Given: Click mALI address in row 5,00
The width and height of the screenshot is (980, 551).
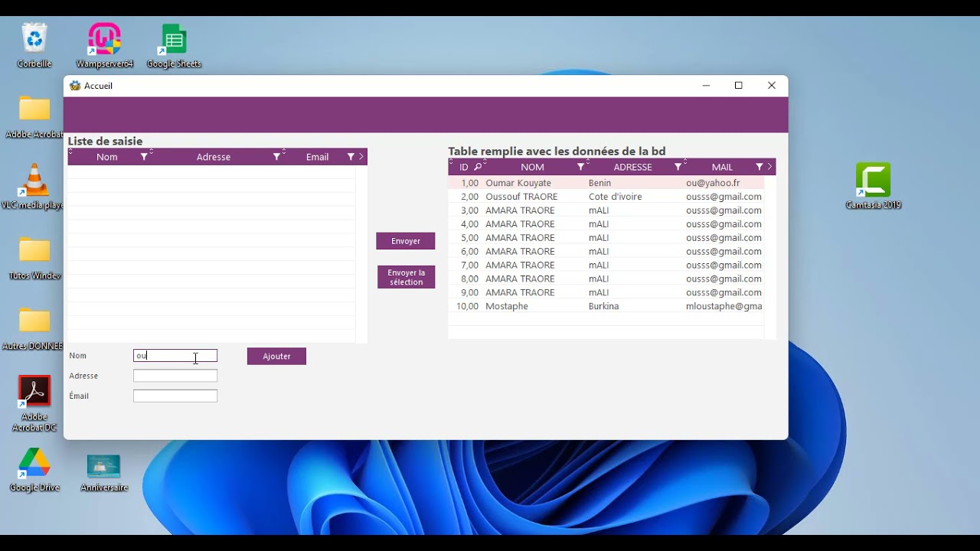Looking at the screenshot, I should click(x=599, y=238).
